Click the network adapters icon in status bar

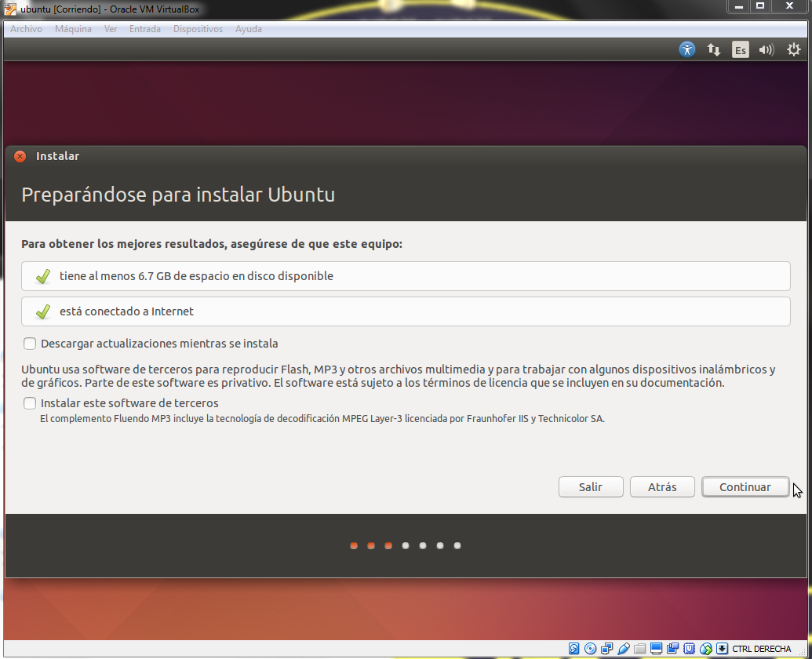click(x=607, y=648)
